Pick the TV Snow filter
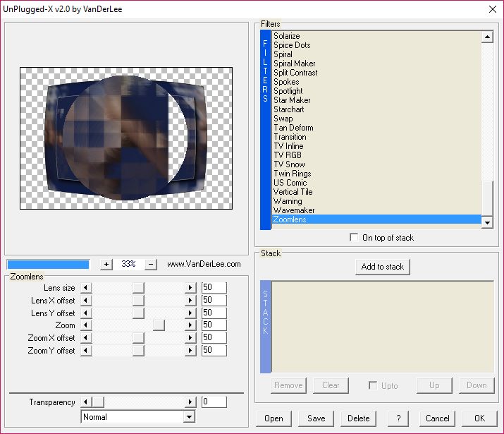The image size is (504, 434). (289, 164)
